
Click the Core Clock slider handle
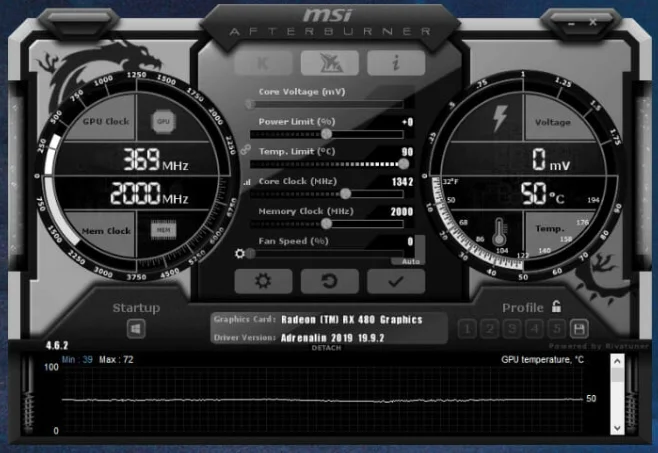pyautogui.click(x=345, y=194)
